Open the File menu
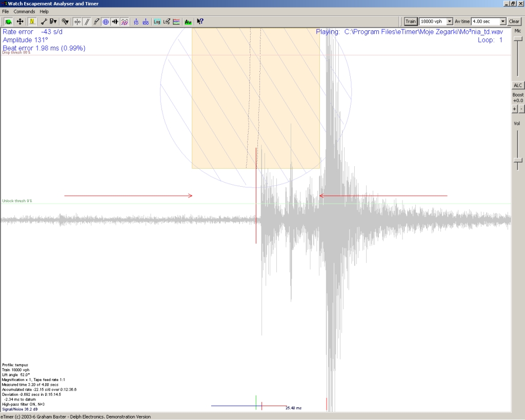This screenshot has height=420, width=525. [6, 11]
